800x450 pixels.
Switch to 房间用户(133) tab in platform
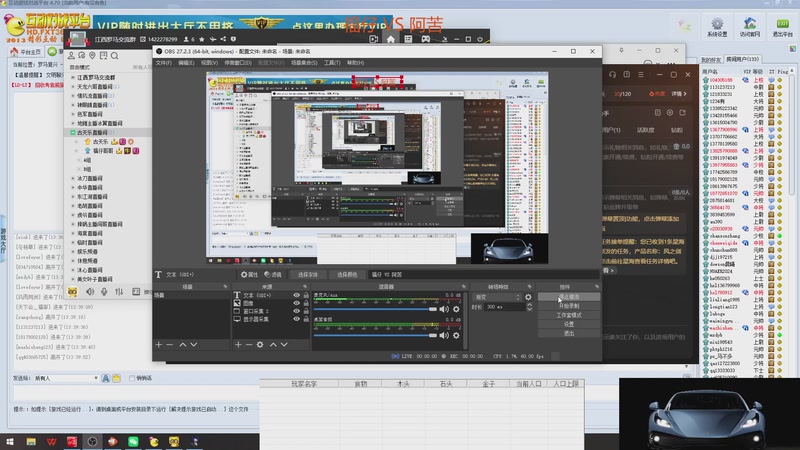coord(742,59)
